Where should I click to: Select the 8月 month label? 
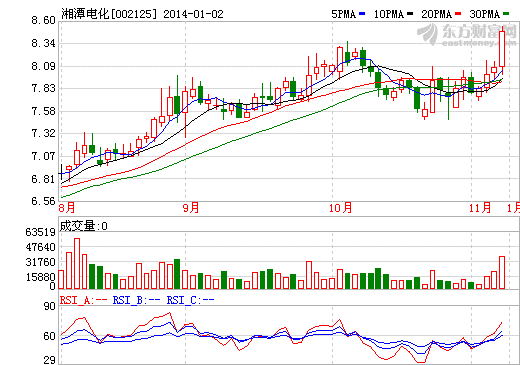67,208
